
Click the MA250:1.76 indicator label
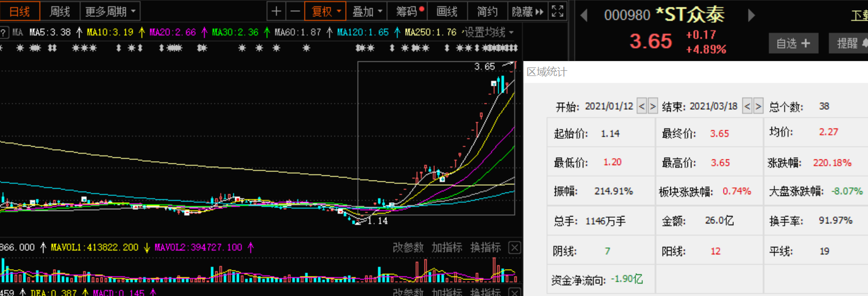point(430,33)
